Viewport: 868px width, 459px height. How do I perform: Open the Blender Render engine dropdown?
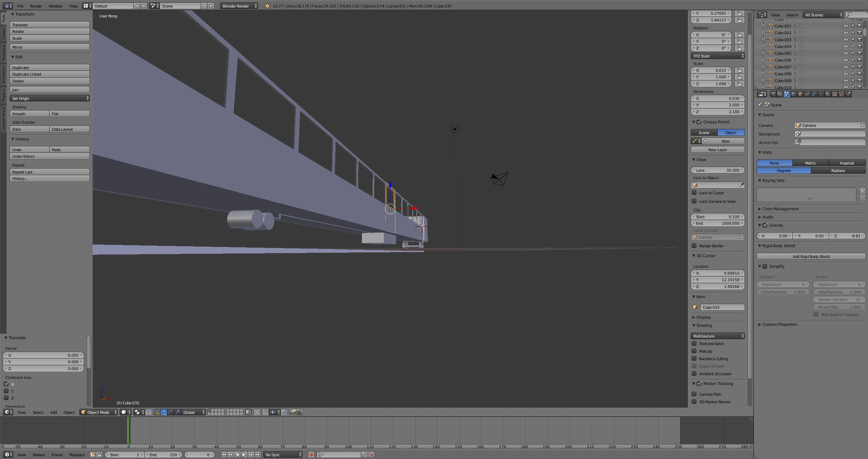coord(239,6)
